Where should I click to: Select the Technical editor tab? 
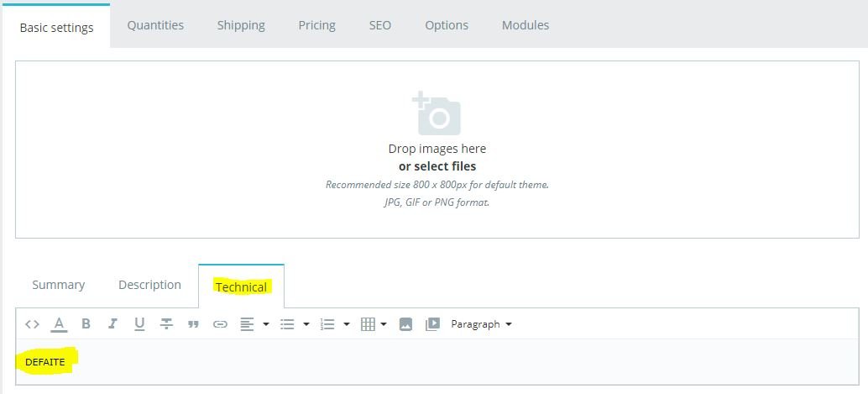pyautogui.click(x=242, y=287)
